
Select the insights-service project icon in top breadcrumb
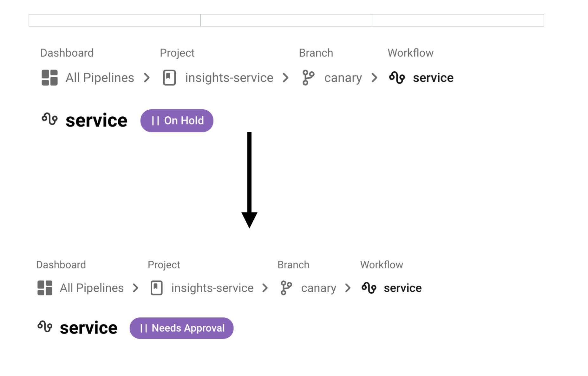coord(169,78)
